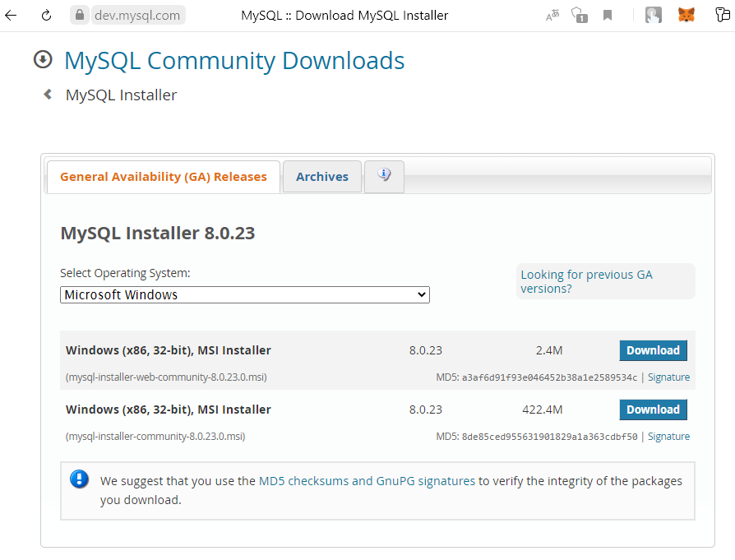Screen dimensions: 735x560
Task: Go back with the browser back arrow
Action: pyautogui.click(x=11, y=16)
